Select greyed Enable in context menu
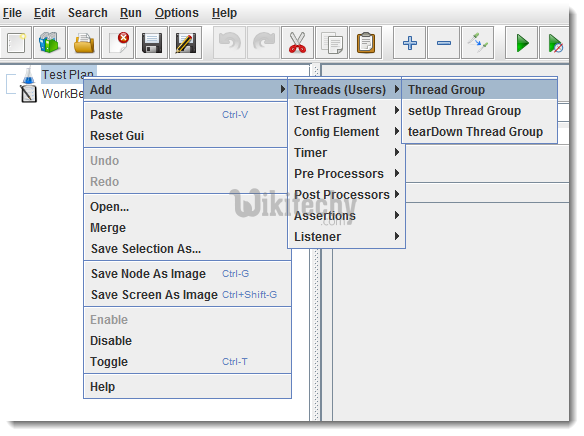The width and height of the screenshot is (584, 436). click(187, 319)
